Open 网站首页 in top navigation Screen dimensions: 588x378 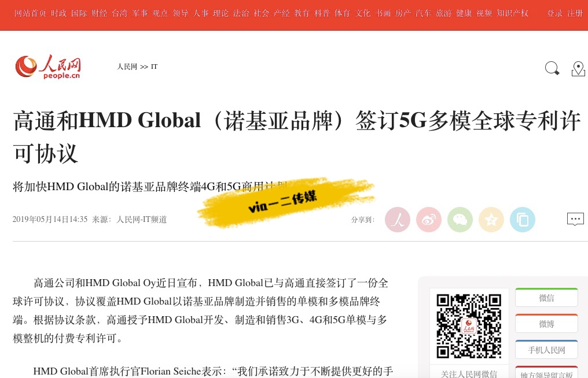30,13
